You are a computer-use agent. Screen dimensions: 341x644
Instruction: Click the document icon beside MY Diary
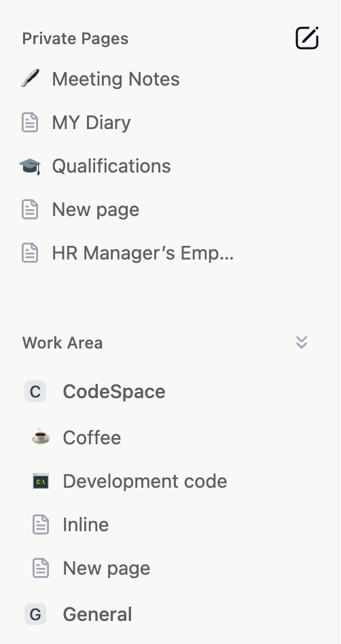[x=30, y=122]
